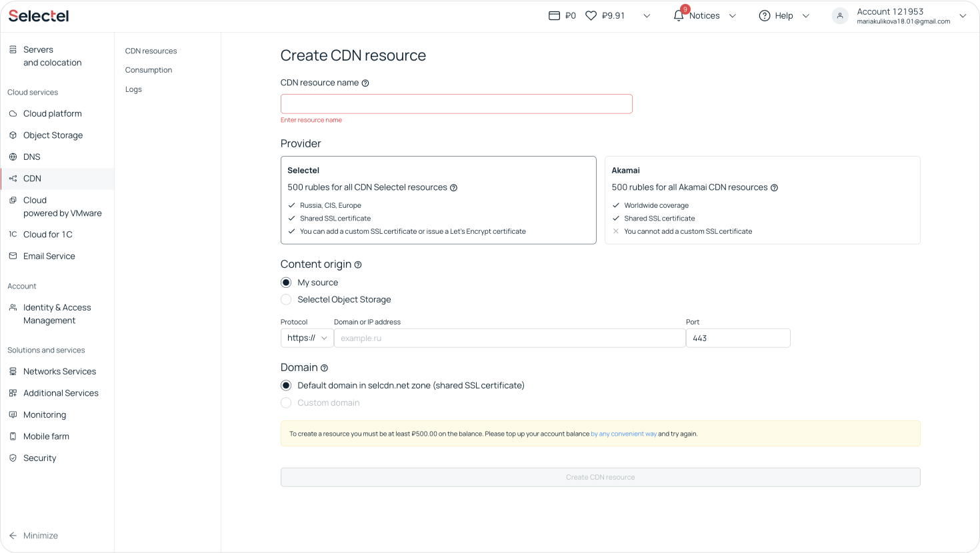The width and height of the screenshot is (980, 553).
Task: Open the Help label
Action: pos(784,16)
